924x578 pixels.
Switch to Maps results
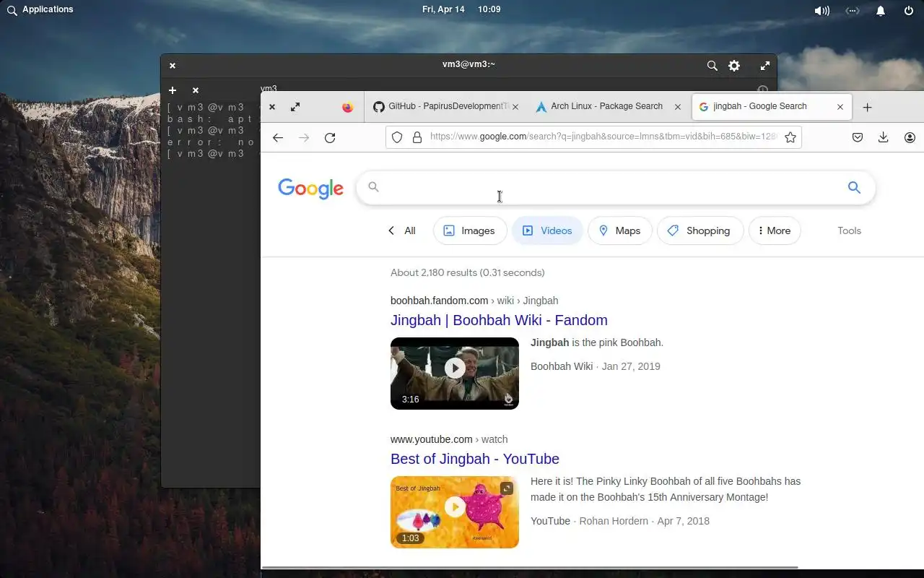click(x=620, y=230)
